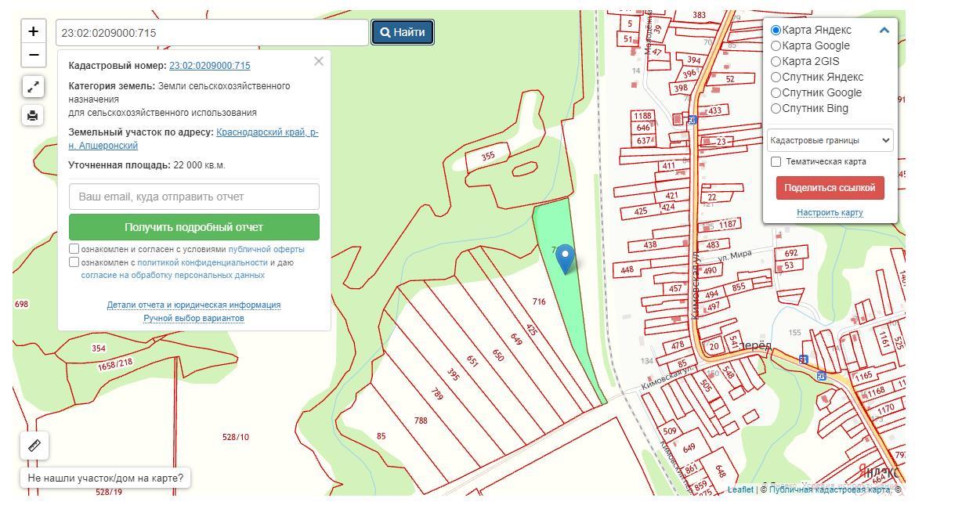Close the cadastral info panel
980x509 pixels.
coord(318,61)
